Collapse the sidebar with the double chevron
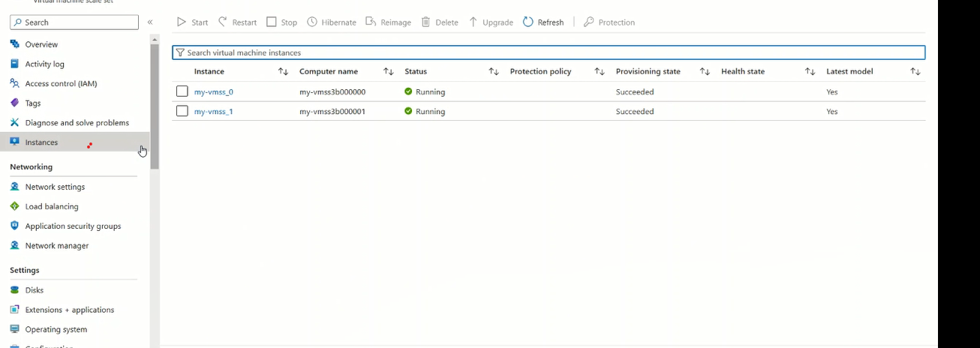The image size is (980, 348). click(x=150, y=22)
